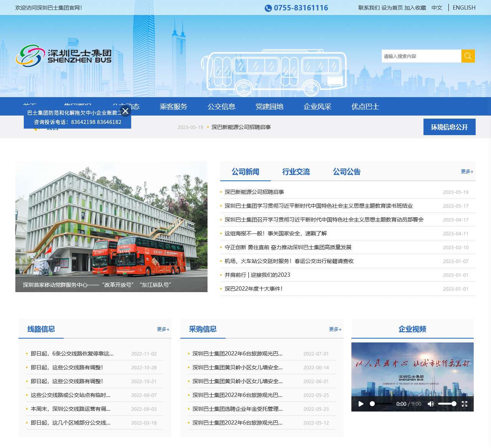Select the 公司公告 tab
This screenshot has width=491, height=448.
point(347,172)
